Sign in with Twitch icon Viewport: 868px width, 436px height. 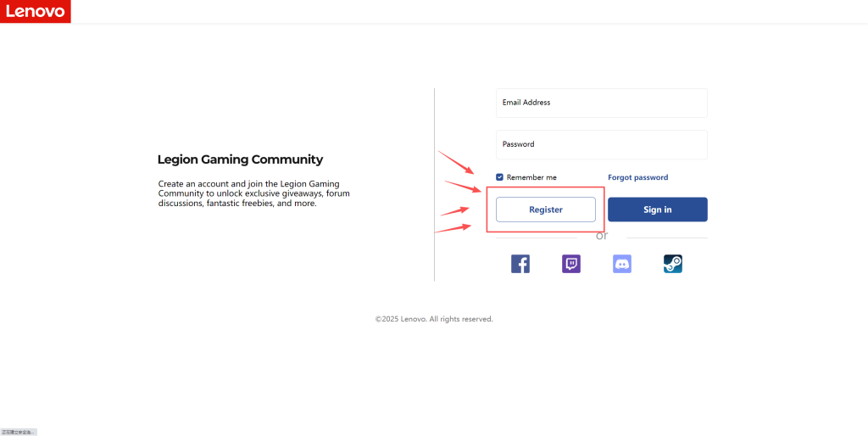click(x=571, y=264)
